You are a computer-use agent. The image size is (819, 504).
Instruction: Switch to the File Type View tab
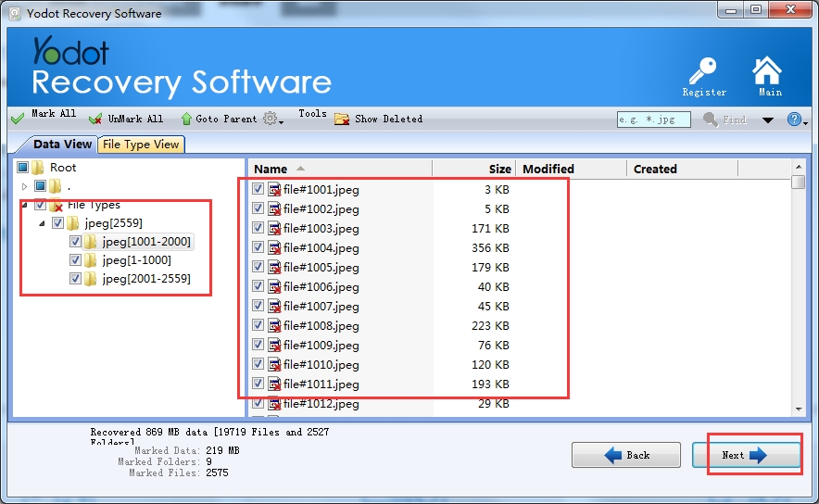tap(141, 144)
